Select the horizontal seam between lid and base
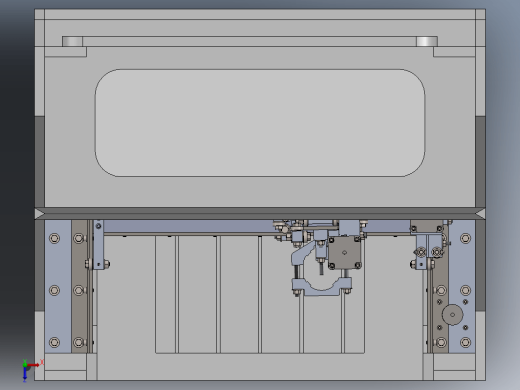The image size is (520, 390). tap(260, 213)
